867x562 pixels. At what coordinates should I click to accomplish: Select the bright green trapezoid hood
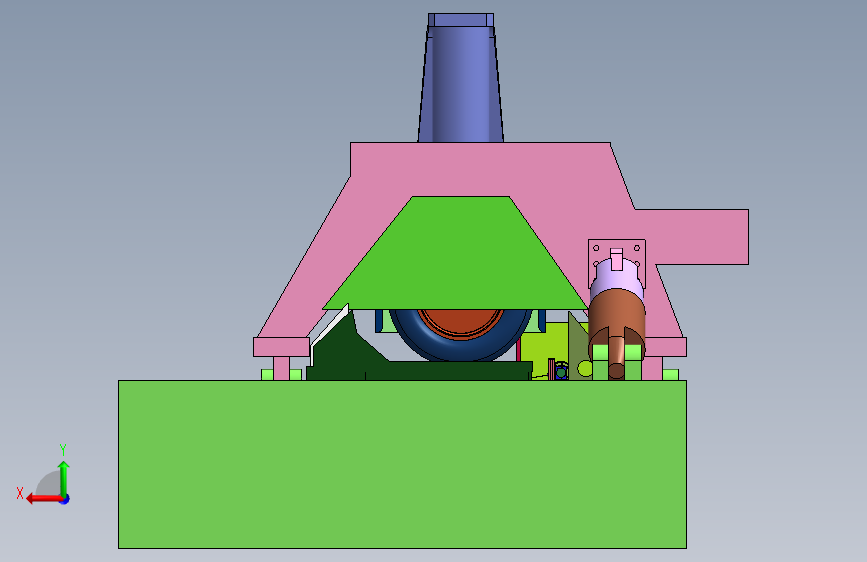455,254
